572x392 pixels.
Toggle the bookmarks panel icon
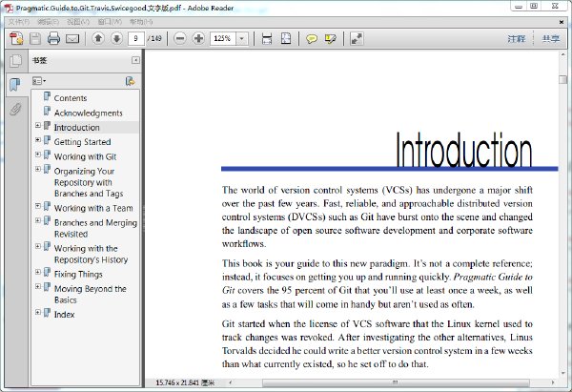[x=15, y=84]
